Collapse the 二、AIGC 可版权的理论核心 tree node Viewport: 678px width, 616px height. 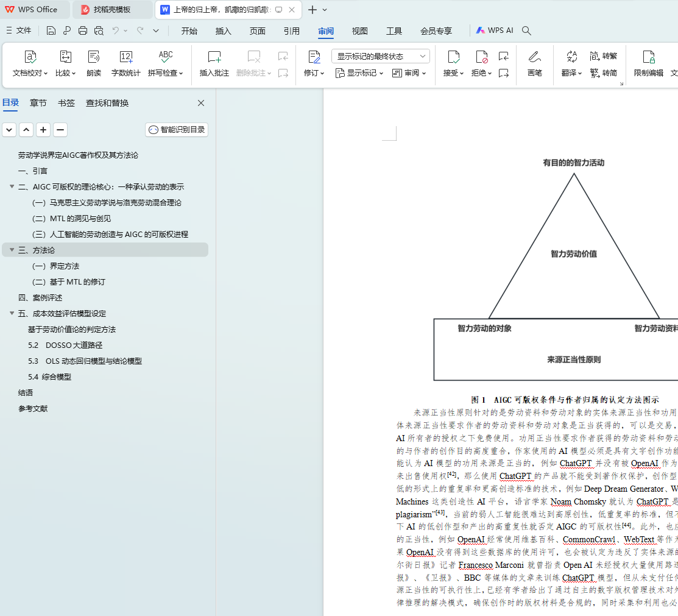coord(12,186)
